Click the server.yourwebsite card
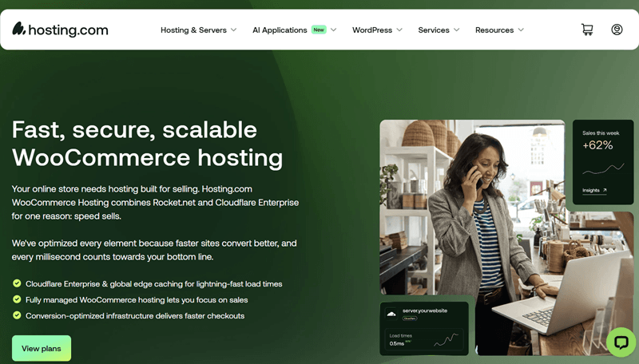Image resolution: width=639 pixels, height=364 pixels. coord(424,328)
